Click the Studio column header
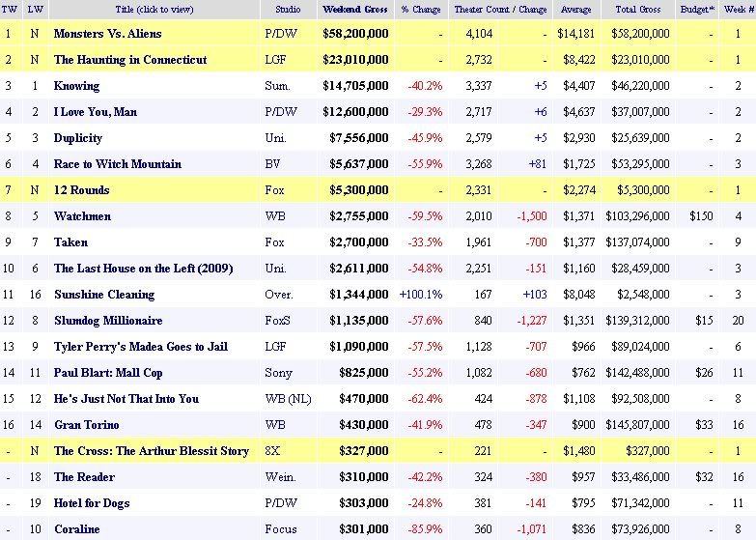Viewport: 756px width, 540px height. [x=286, y=10]
